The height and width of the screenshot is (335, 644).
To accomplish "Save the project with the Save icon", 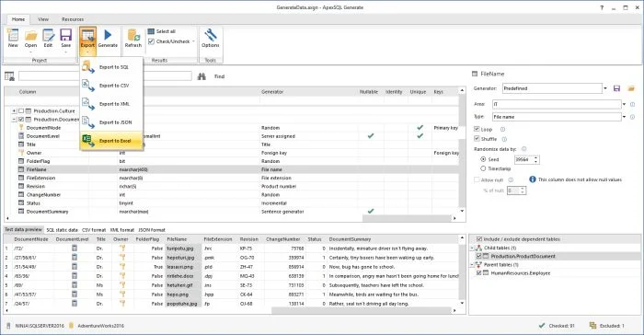I will pos(65,36).
